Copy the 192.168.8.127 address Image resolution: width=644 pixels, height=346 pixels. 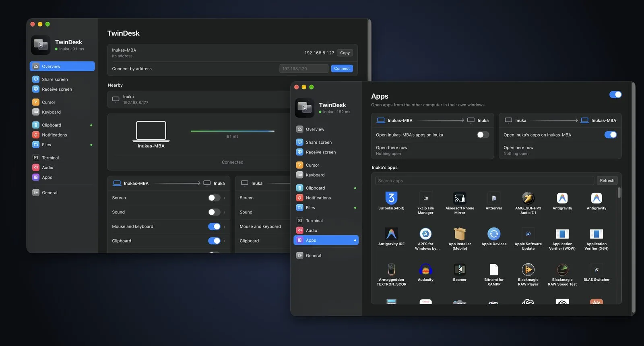[345, 53]
